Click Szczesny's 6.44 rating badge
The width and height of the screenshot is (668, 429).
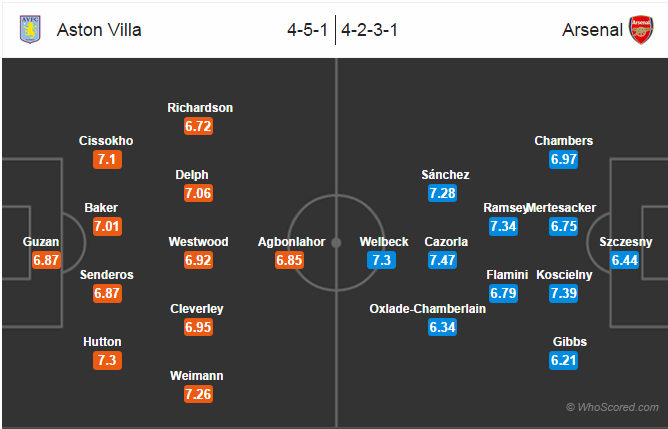[625, 260]
